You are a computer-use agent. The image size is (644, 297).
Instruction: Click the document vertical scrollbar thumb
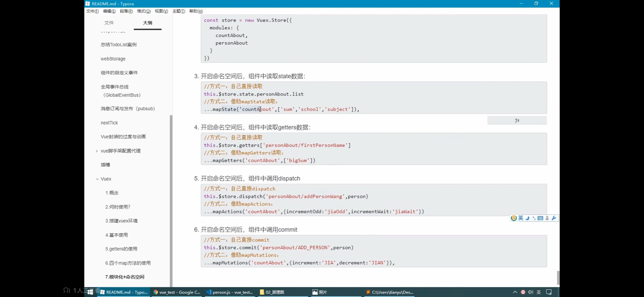pos(558,277)
